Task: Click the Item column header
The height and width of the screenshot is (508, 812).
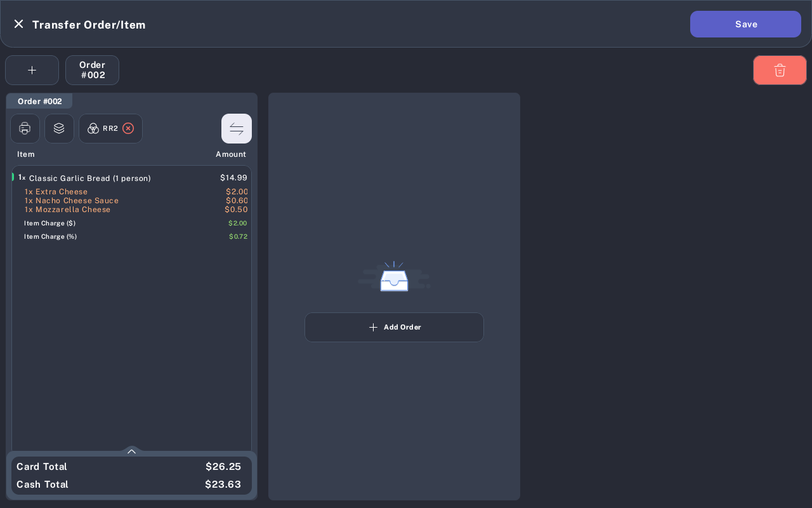Action: coord(26,154)
